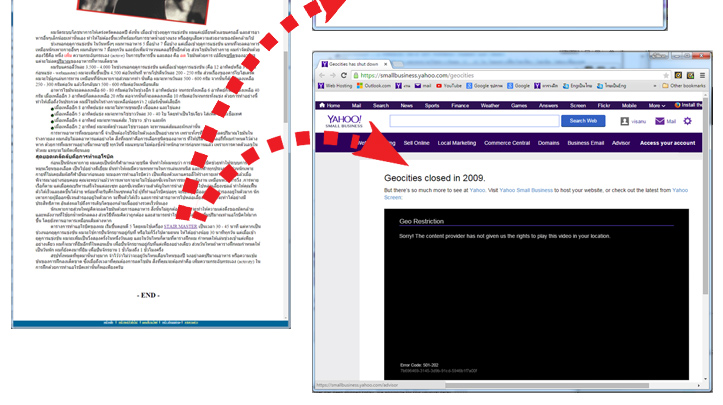Open the Local Marketing menu item
Viewport: 723px width, 405px height.
coord(457,143)
